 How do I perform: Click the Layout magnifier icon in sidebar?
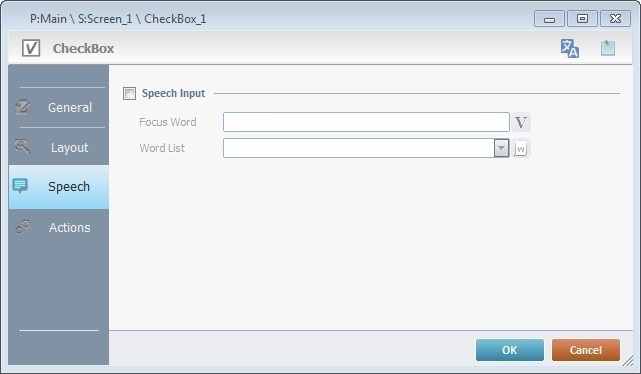pyautogui.click(x=22, y=146)
